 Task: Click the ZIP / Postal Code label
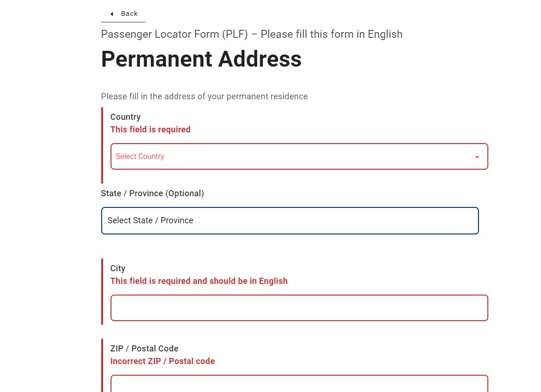pyautogui.click(x=144, y=349)
